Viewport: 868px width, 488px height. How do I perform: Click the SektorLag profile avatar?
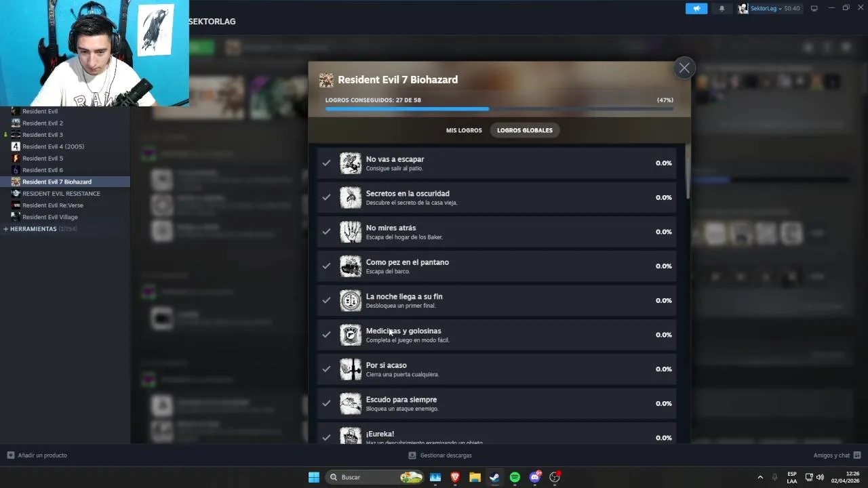743,8
